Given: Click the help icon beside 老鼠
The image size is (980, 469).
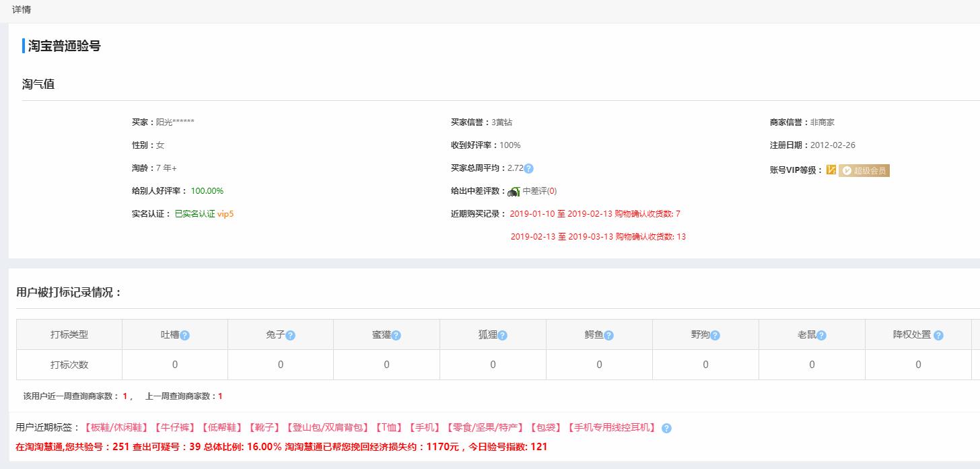Looking at the screenshot, I should (x=823, y=334).
